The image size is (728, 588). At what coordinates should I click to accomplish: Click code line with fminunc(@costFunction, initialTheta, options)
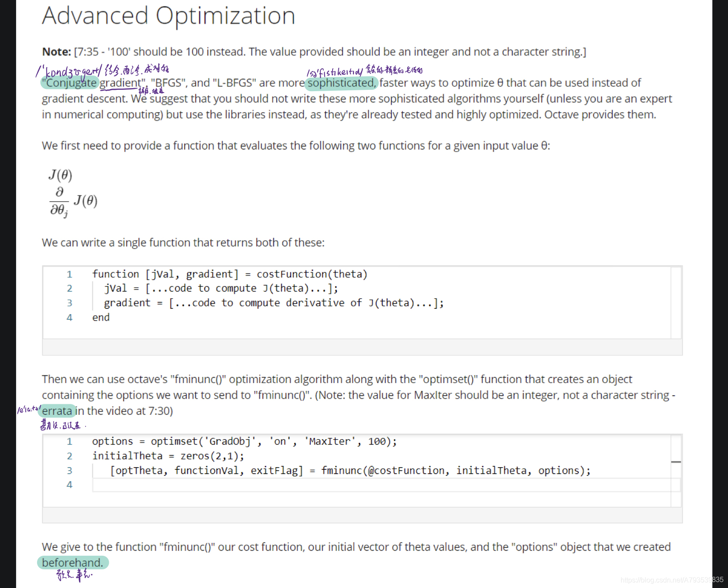tap(350, 471)
